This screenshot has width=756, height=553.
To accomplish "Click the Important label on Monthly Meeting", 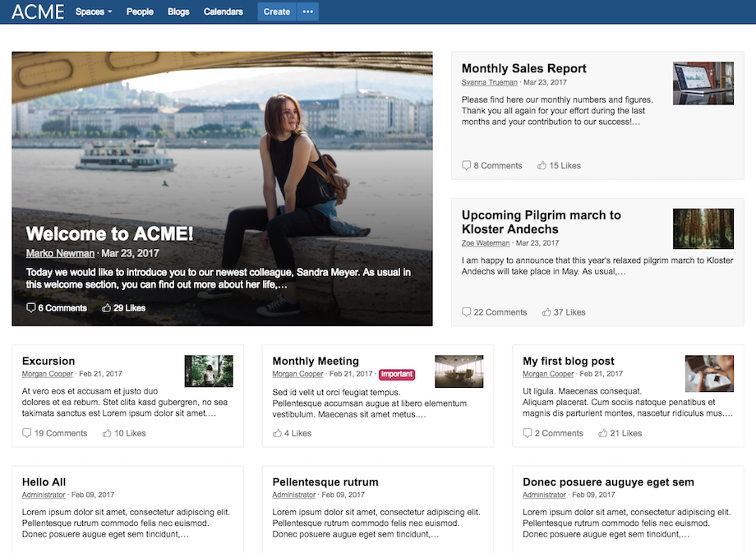I will tap(397, 374).
